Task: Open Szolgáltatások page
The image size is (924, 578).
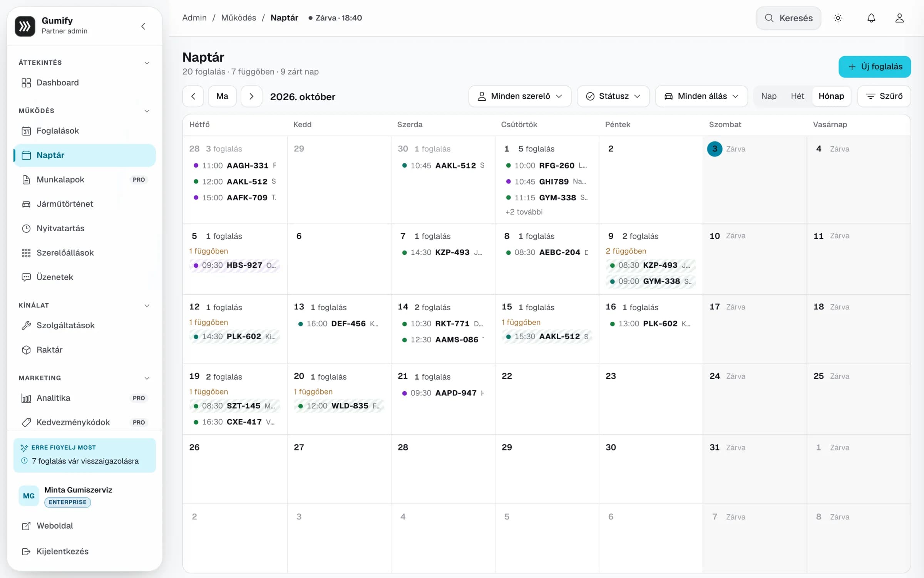Action: point(85,326)
